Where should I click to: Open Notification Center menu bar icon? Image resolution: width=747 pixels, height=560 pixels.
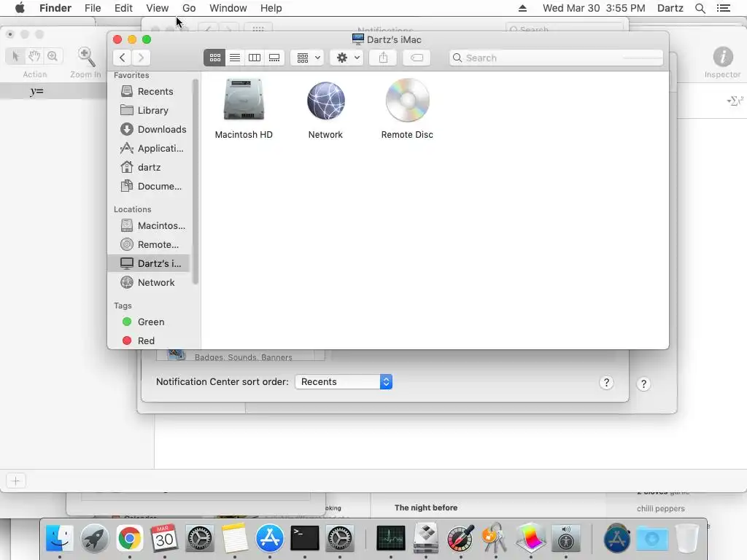pyautogui.click(x=724, y=8)
